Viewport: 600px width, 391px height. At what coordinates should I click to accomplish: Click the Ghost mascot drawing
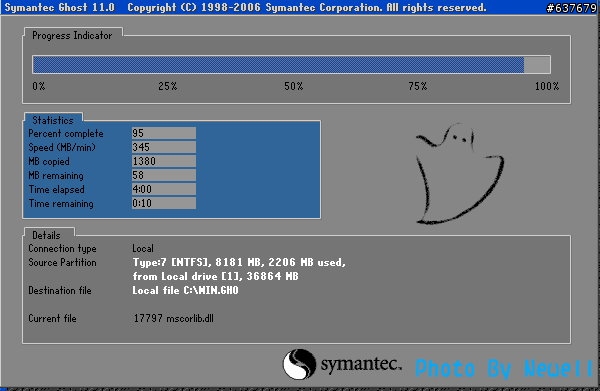click(460, 174)
